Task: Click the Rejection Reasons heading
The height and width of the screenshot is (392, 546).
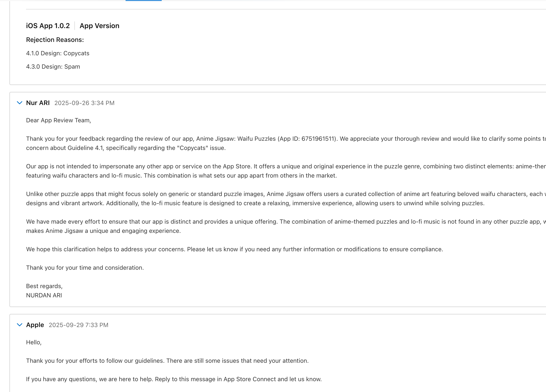Action: (x=55, y=40)
